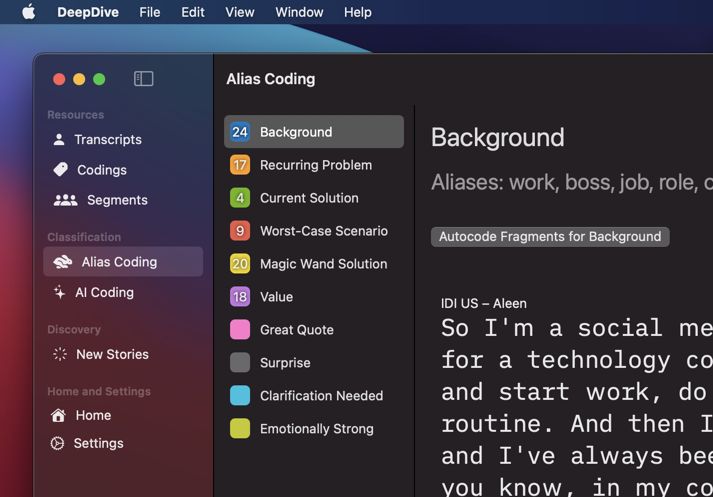
Task: Click the orange 17 badge for Recurring Problem
Action: coord(240,165)
